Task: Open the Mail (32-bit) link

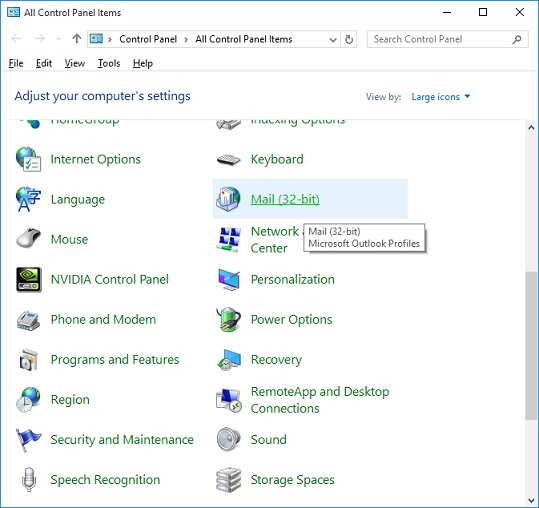Action: point(285,199)
